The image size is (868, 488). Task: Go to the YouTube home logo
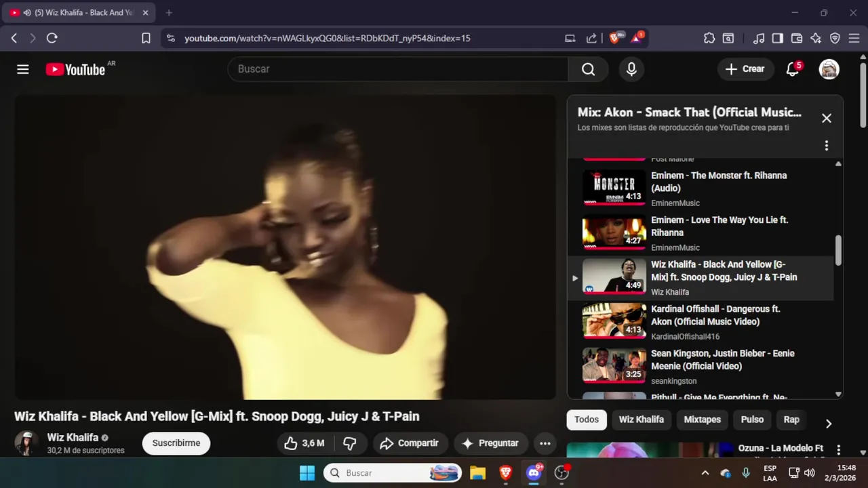75,69
